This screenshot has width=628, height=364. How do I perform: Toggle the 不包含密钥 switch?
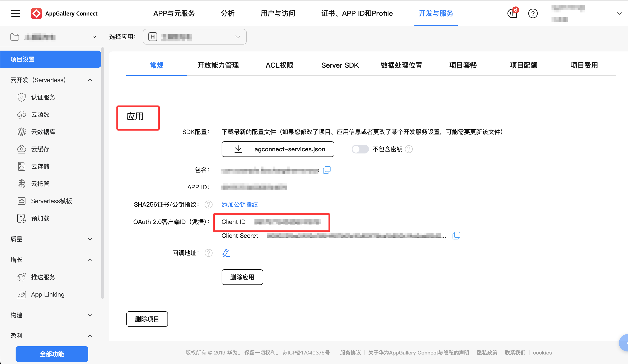(x=360, y=149)
